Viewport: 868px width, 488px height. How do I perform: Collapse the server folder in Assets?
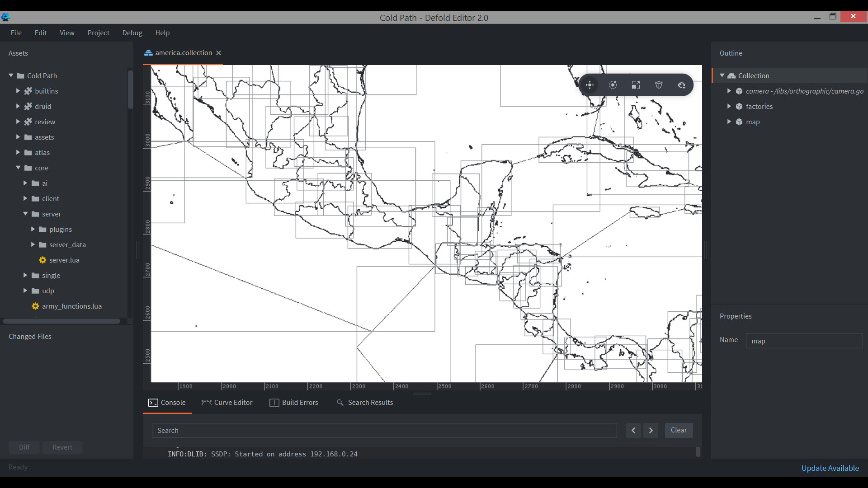click(x=25, y=214)
